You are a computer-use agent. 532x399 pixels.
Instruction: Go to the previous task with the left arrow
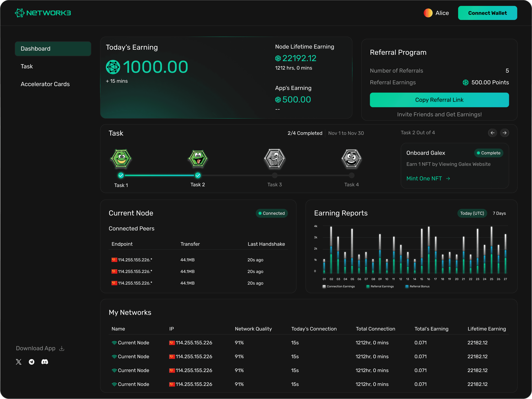[492, 133]
